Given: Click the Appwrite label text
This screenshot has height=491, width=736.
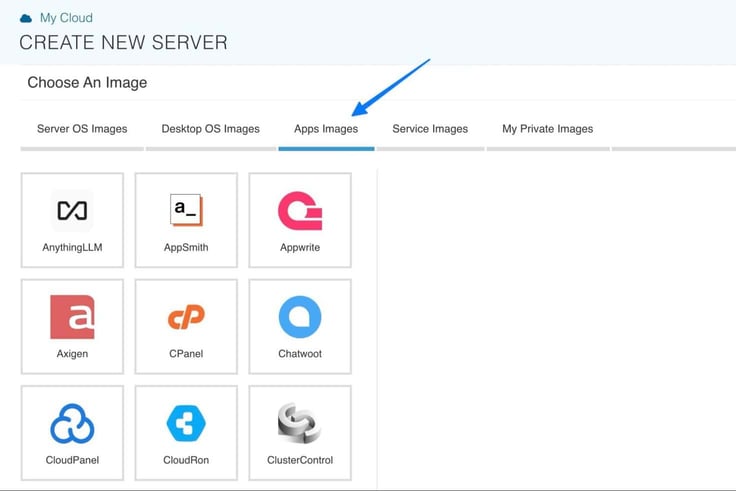Looking at the screenshot, I should tap(300, 247).
